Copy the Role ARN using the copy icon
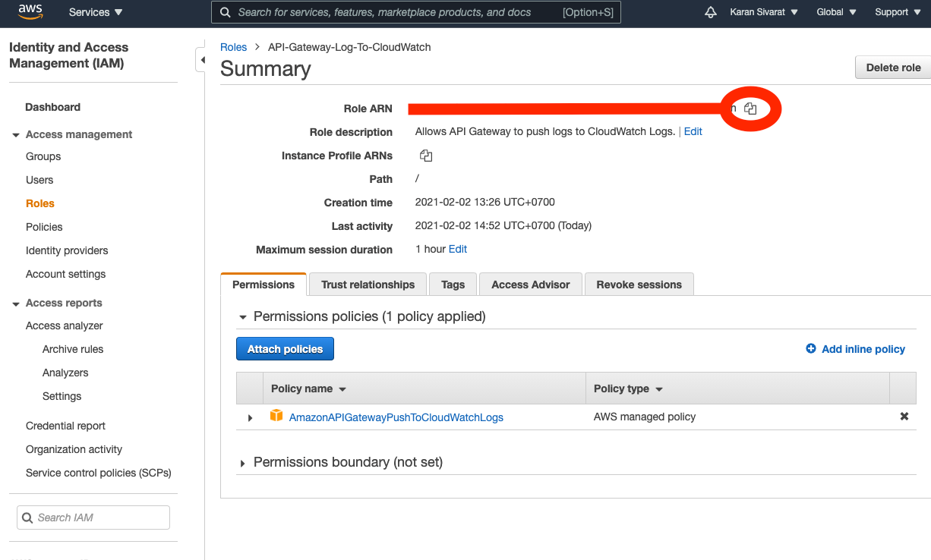Screen dimensions: 931x560 (x=750, y=109)
